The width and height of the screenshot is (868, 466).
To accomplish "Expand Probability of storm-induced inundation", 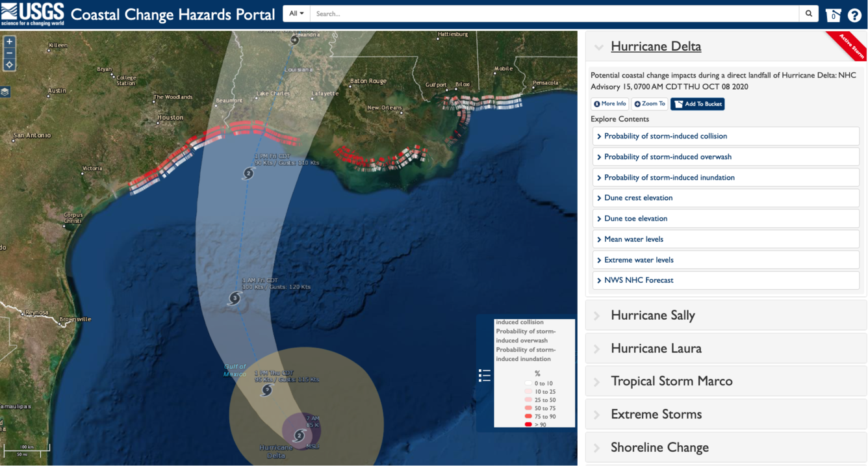I will tap(726, 177).
